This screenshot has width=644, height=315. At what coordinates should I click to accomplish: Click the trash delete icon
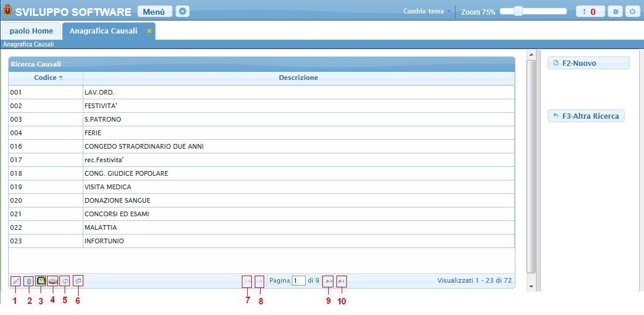click(28, 282)
